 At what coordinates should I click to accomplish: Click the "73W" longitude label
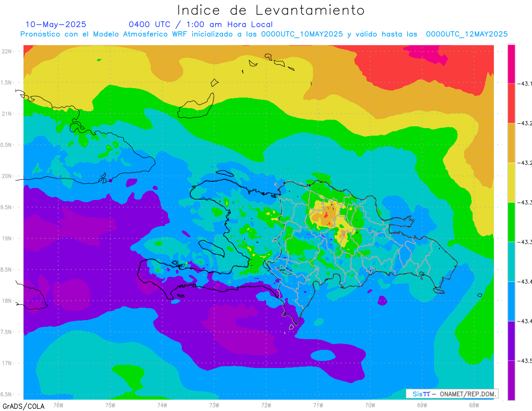(x=214, y=404)
